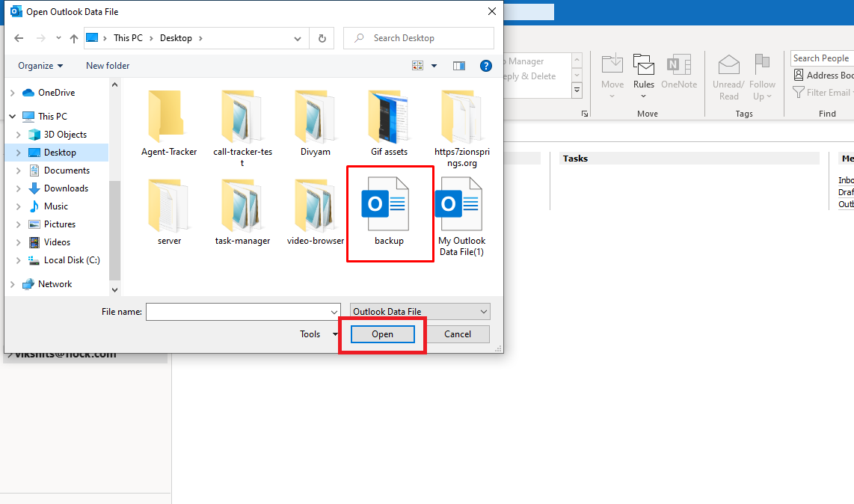Select the Divyam folder
This screenshot has width=854, height=504.
click(x=316, y=123)
